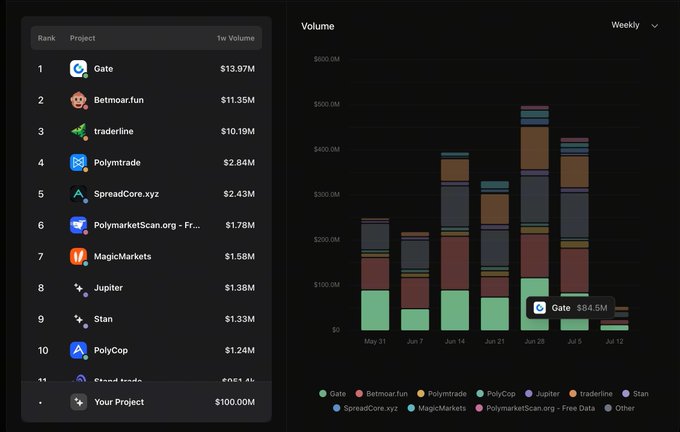Toggle SpreadCore.xyz series in chart legend
Screen dimensions: 680x432
tap(365, 408)
